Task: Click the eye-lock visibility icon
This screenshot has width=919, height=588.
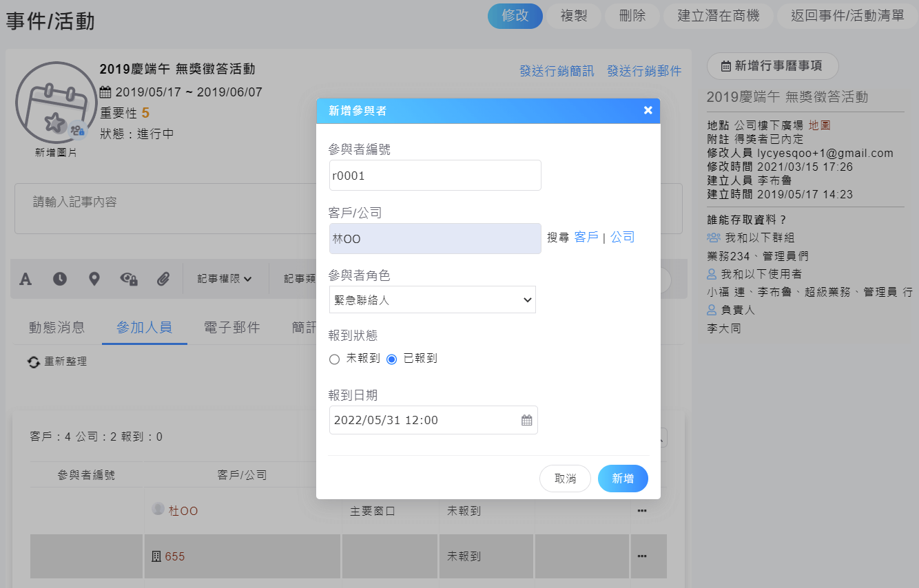Action: click(129, 279)
